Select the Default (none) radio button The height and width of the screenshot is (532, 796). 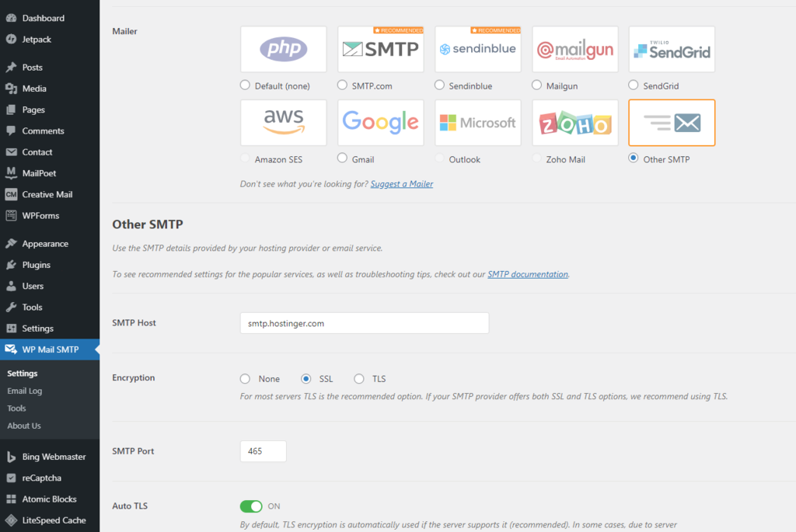(245, 85)
